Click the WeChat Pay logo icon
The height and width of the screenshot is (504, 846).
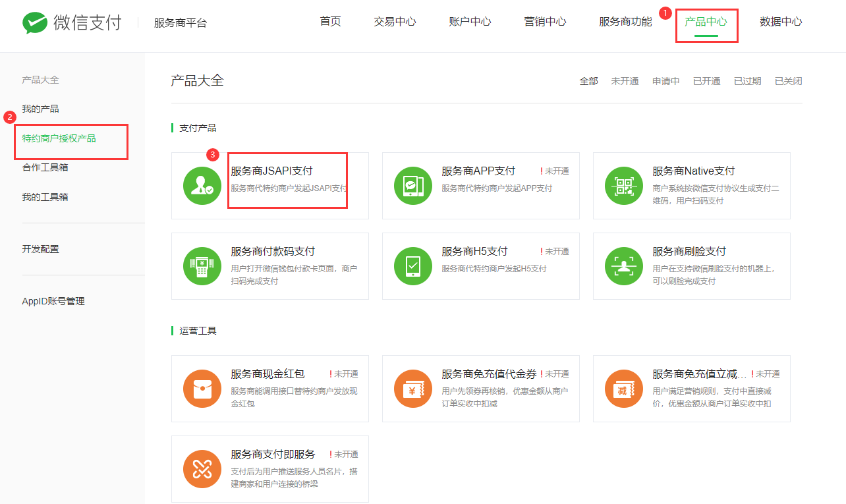[x=34, y=22]
